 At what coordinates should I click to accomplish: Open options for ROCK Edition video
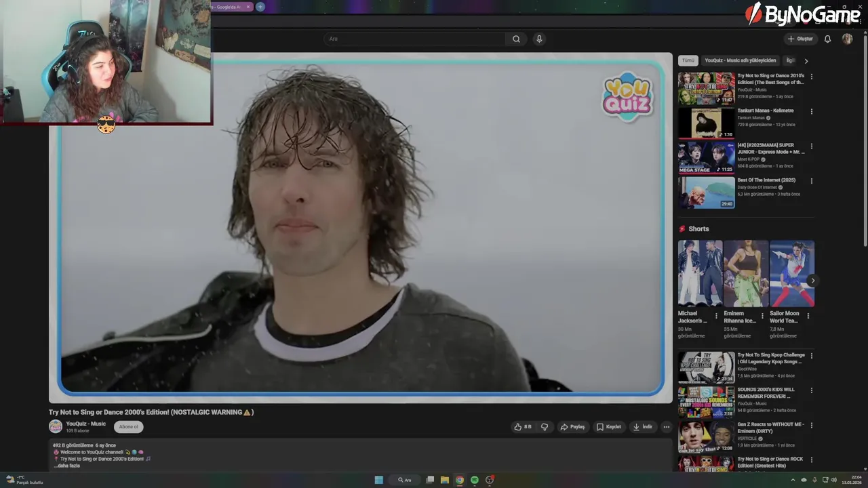[x=811, y=460]
